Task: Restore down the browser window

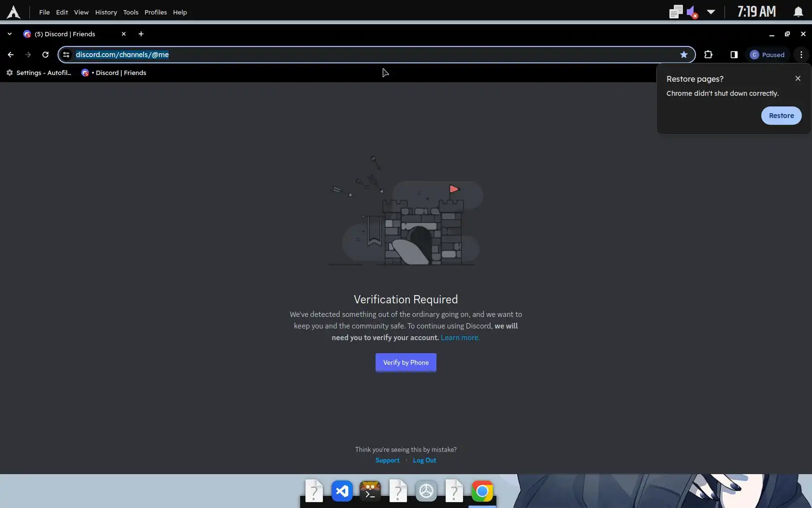Action: 787,34
